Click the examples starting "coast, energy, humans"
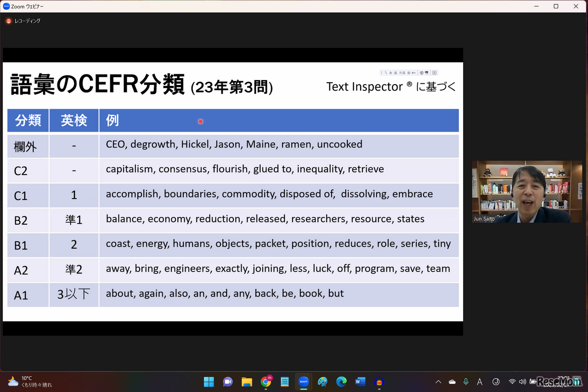The height and width of the screenshot is (392, 588). click(278, 244)
